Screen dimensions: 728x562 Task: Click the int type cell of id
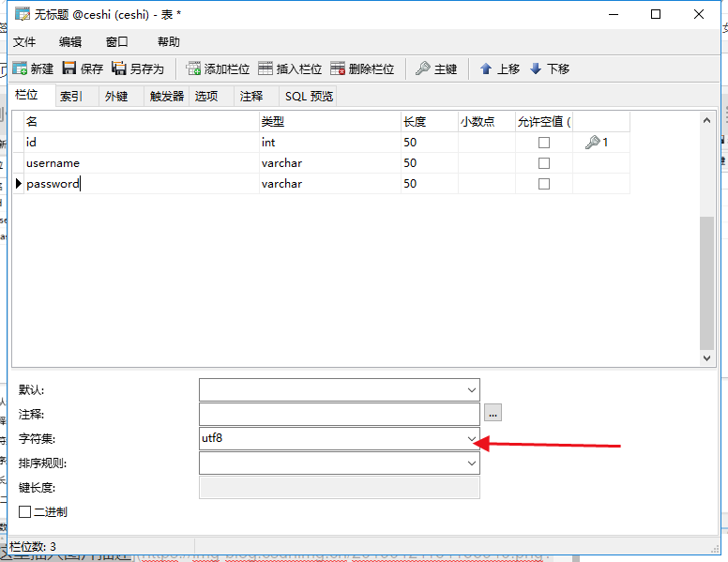(330, 142)
